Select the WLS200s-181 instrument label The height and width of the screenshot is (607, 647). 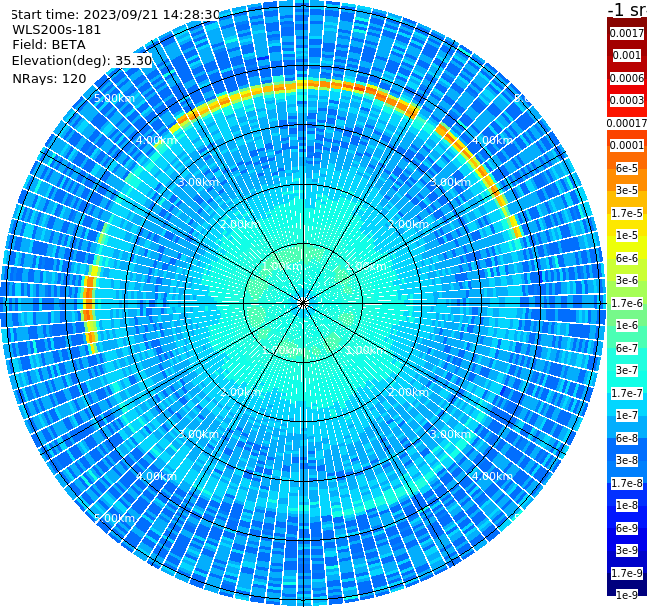(57, 30)
